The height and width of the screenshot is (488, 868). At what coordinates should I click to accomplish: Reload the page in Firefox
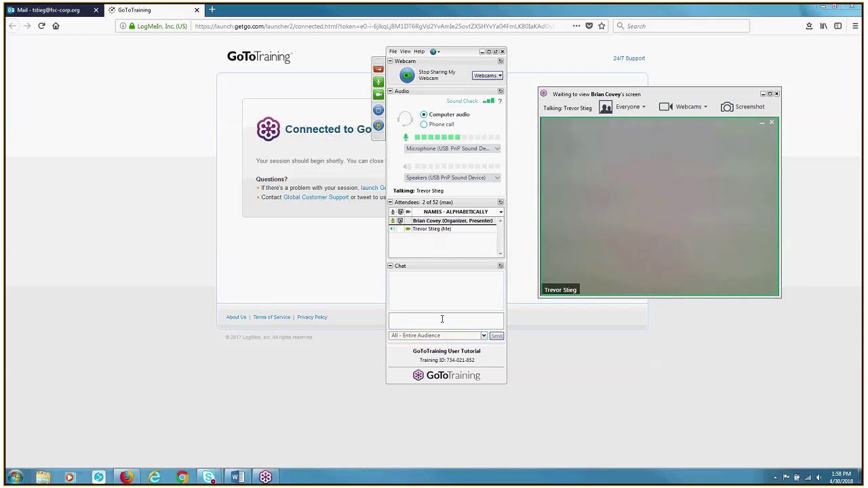(41, 26)
